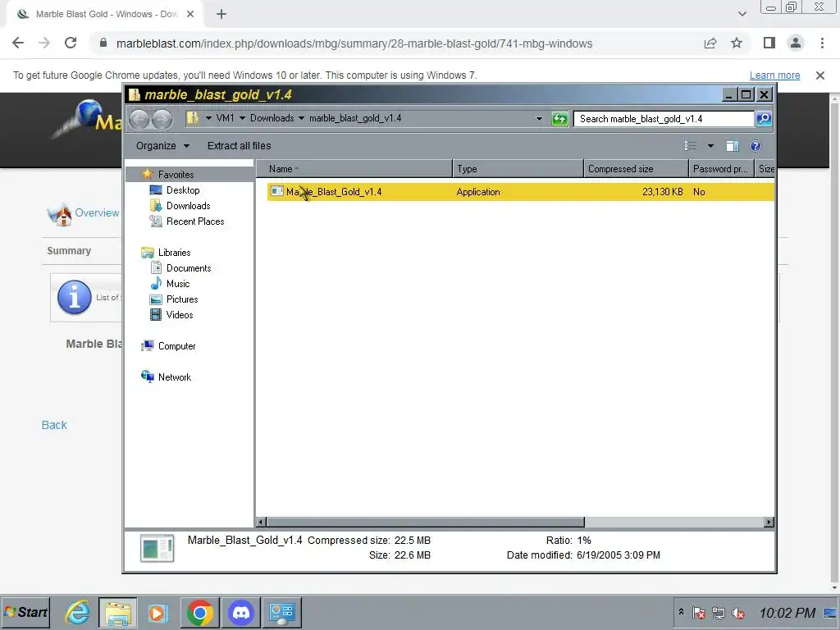Open Windows Explorer taskbar icon
840x630 pixels.
(x=118, y=612)
